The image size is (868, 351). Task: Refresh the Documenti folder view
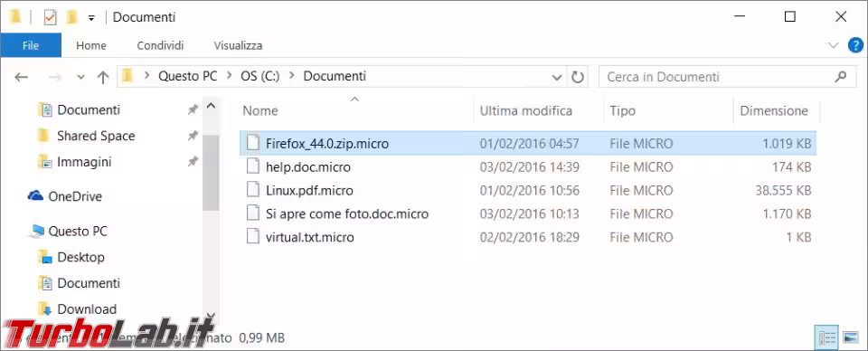(x=578, y=77)
